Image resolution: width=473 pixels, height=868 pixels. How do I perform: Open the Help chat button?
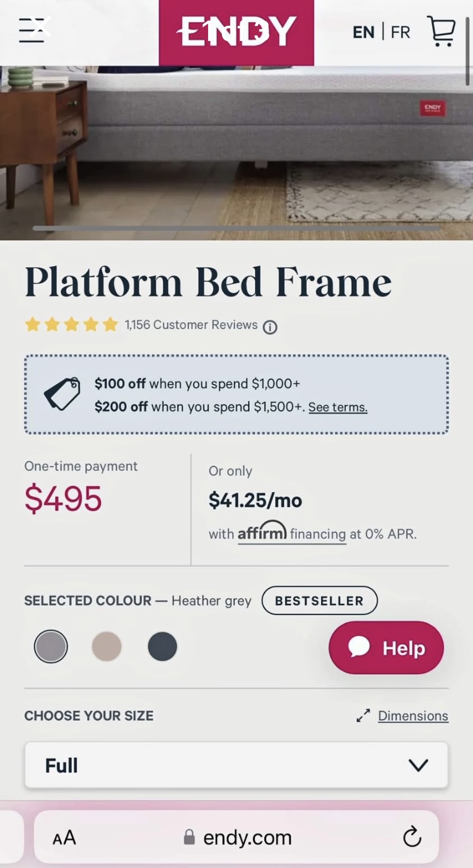(386, 647)
